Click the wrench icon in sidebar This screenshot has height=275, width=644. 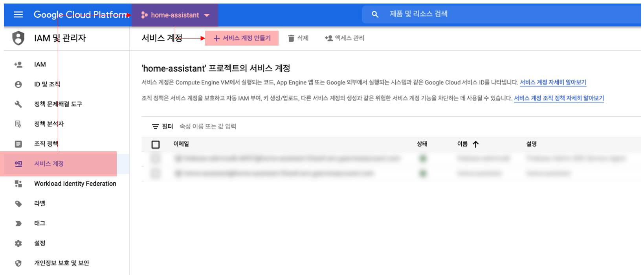[18, 104]
